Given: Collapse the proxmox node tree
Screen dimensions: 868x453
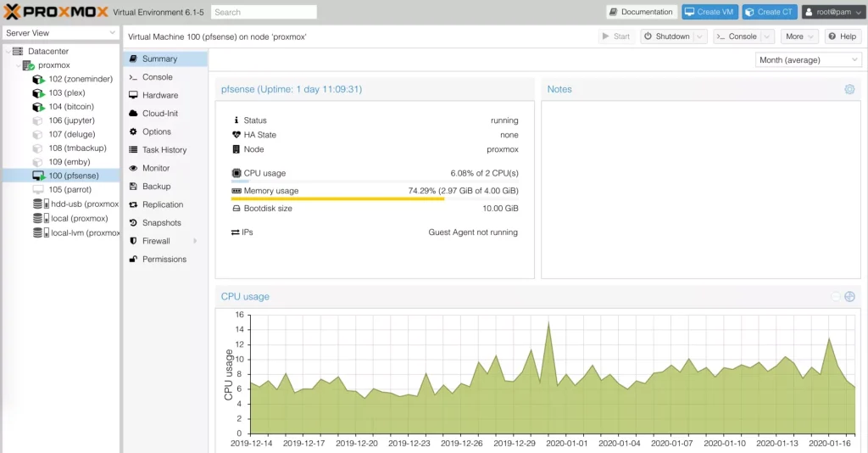Looking at the screenshot, I should [x=18, y=65].
